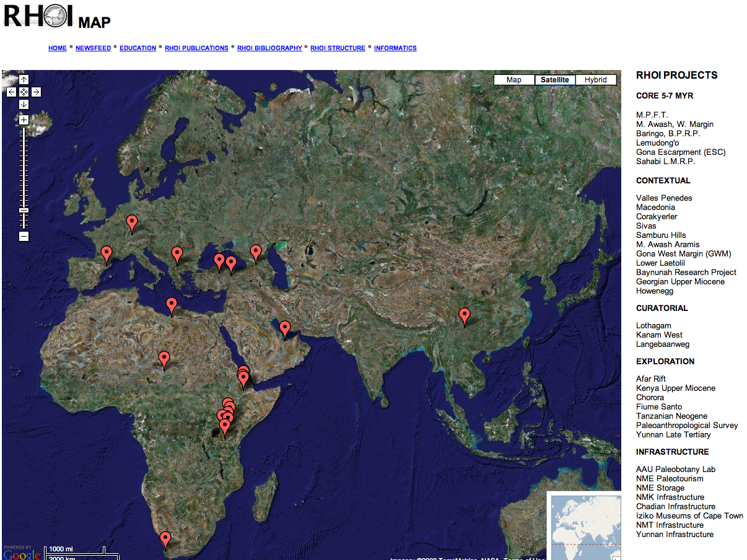Screen dimensions: 747x560
Task: Select the Samburu Hills project
Action: (661, 235)
